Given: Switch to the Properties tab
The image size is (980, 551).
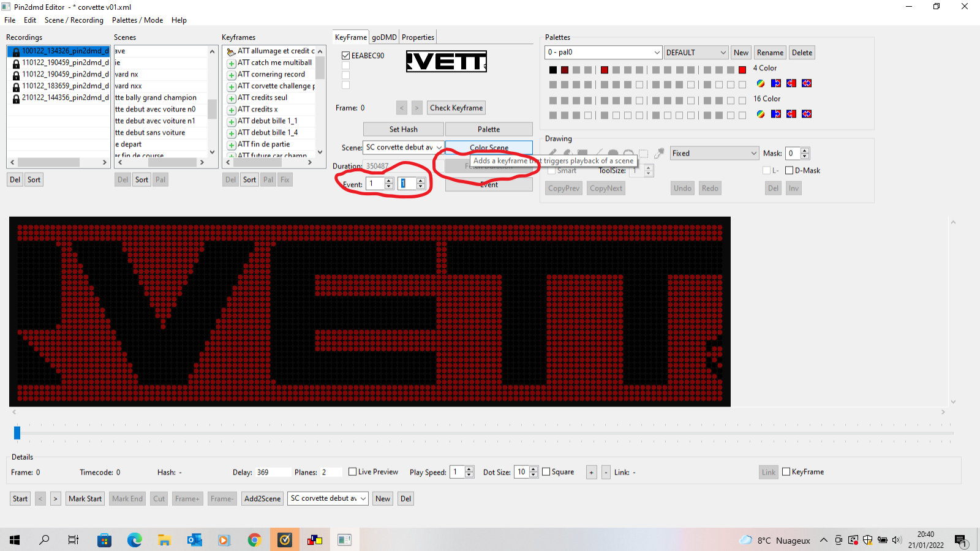Looking at the screenshot, I should pyautogui.click(x=418, y=37).
